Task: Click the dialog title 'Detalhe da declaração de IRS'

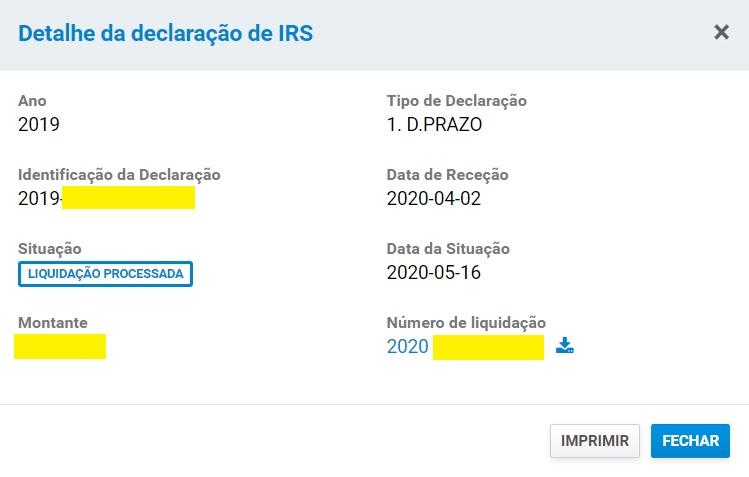Action: 166,33
